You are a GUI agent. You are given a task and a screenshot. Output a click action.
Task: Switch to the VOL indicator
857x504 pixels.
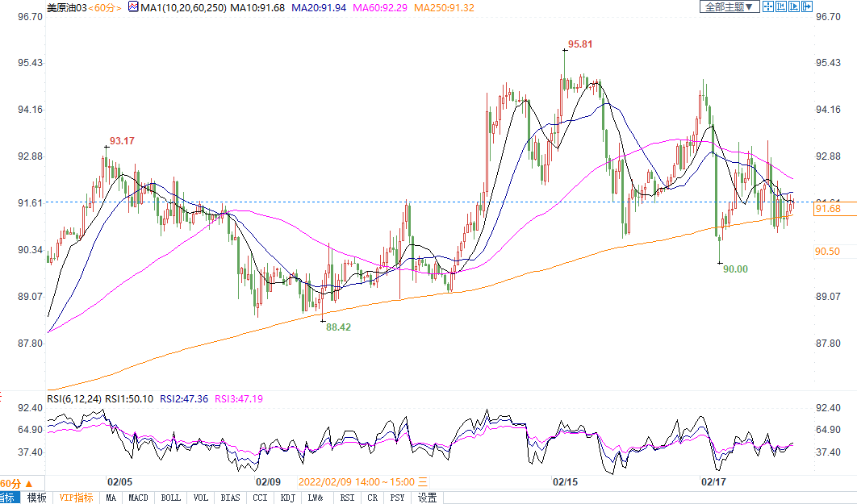pos(202,498)
